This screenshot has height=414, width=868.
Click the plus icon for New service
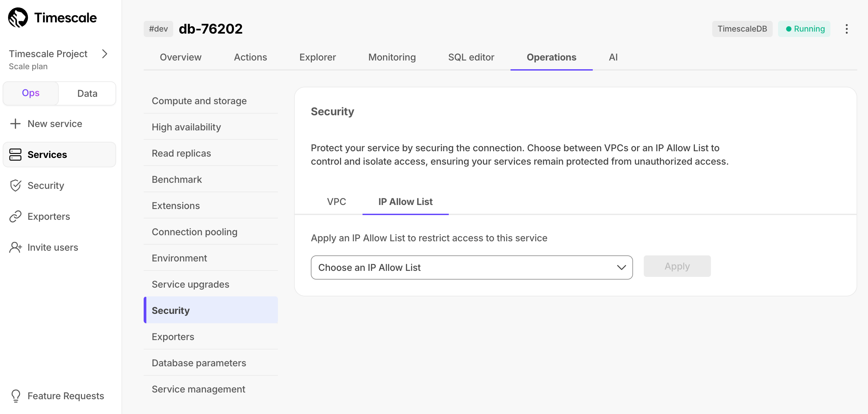click(x=15, y=124)
